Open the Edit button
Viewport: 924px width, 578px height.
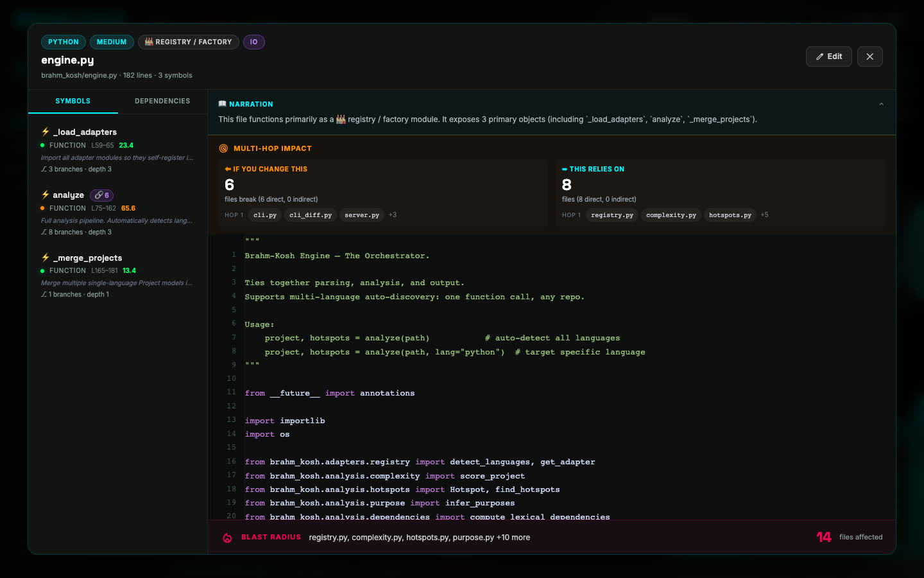[828, 57]
